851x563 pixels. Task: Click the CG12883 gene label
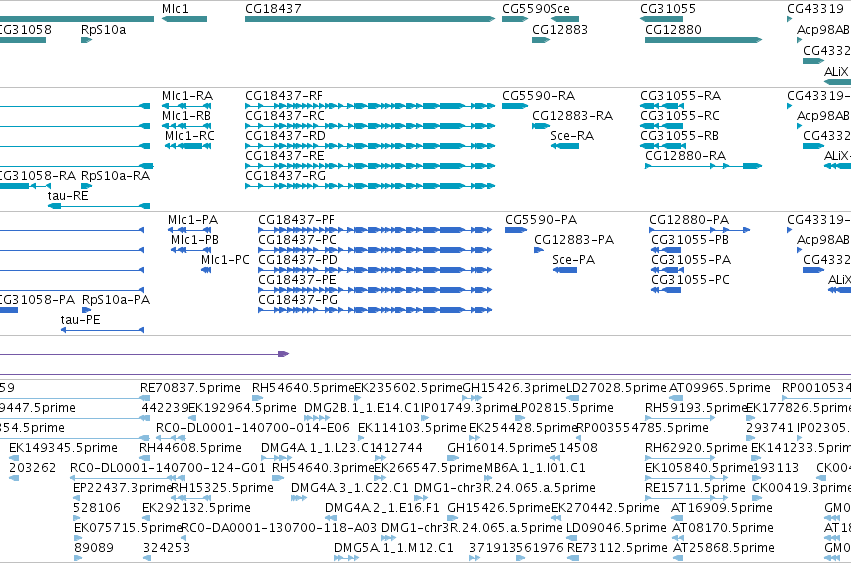(x=560, y=30)
